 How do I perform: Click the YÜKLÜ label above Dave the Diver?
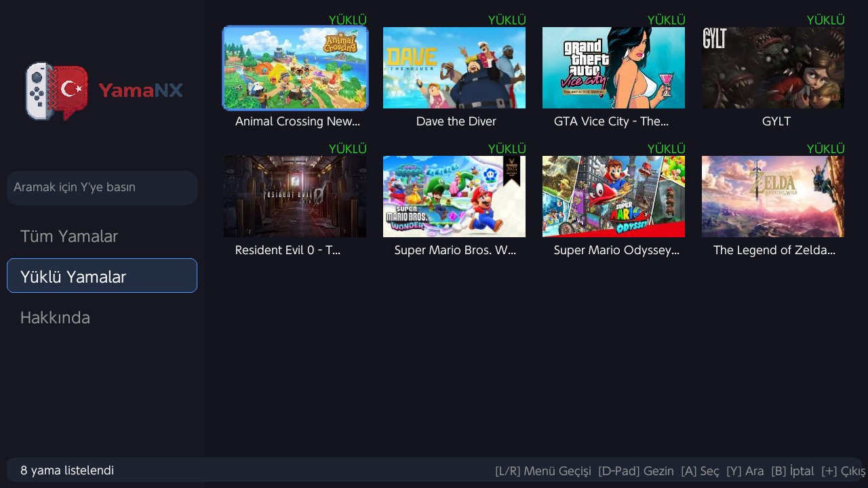(x=507, y=20)
